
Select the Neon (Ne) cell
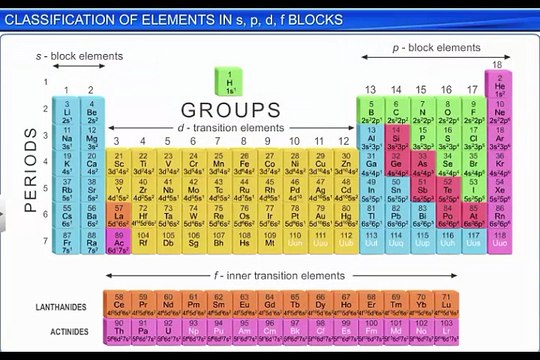pos(499,112)
